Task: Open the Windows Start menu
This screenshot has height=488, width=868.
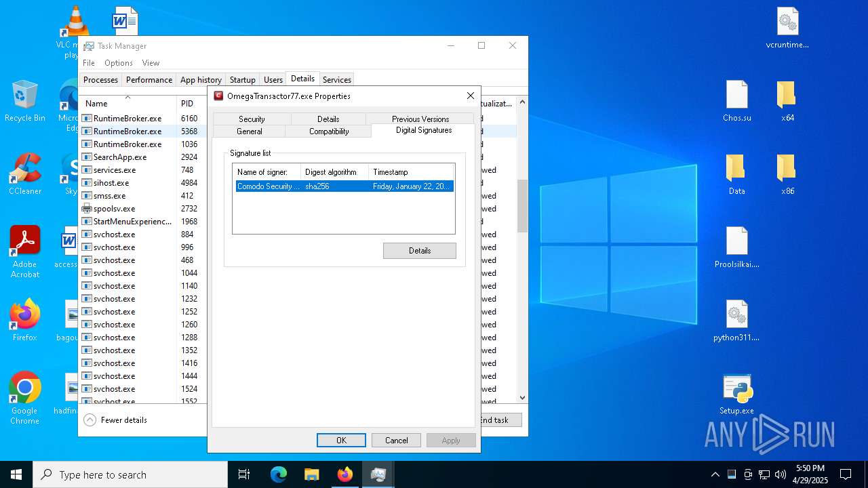Action: point(16,474)
